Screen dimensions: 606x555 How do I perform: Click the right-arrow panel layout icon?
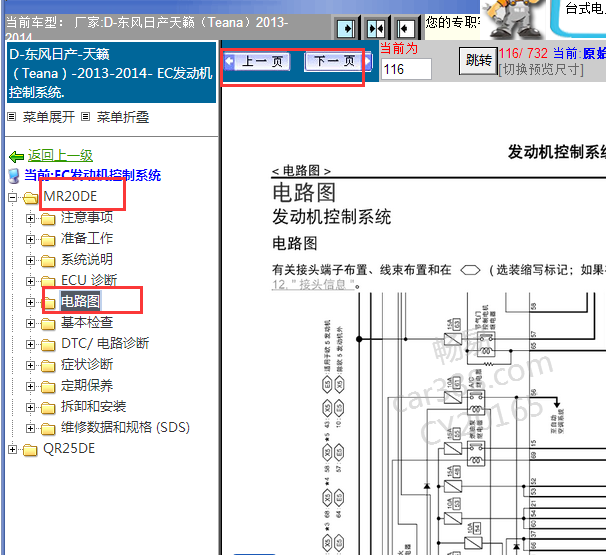346,28
